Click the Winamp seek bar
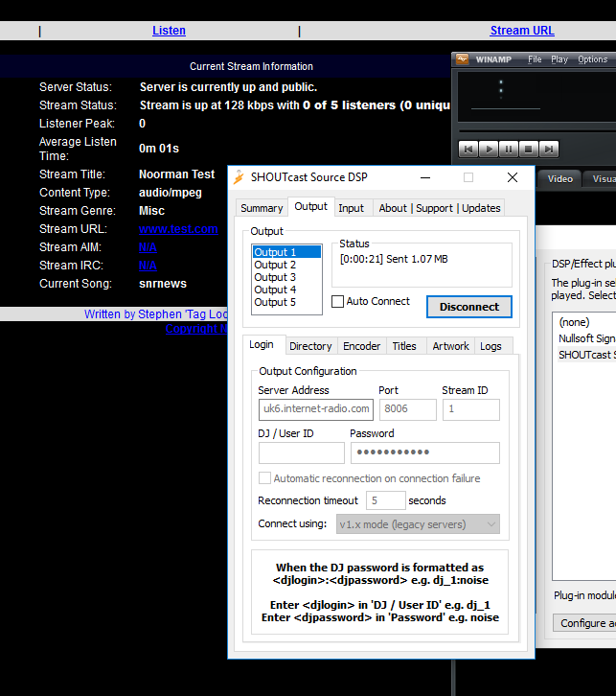Image resolution: width=616 pixels, height=696 pixels. [536, 130]
